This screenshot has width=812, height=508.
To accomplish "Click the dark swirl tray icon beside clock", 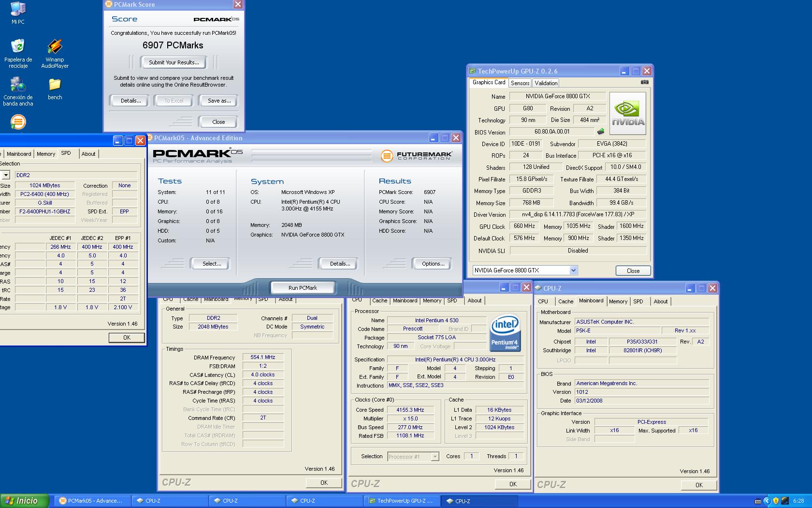I will 785,501.
